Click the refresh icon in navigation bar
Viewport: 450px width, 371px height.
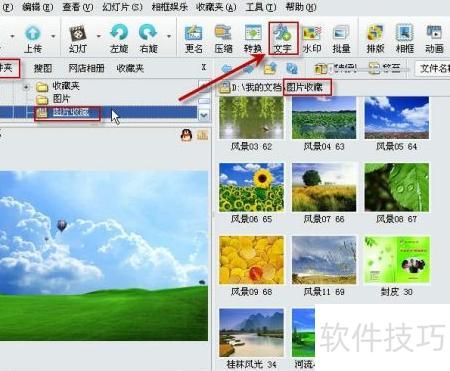292,69
